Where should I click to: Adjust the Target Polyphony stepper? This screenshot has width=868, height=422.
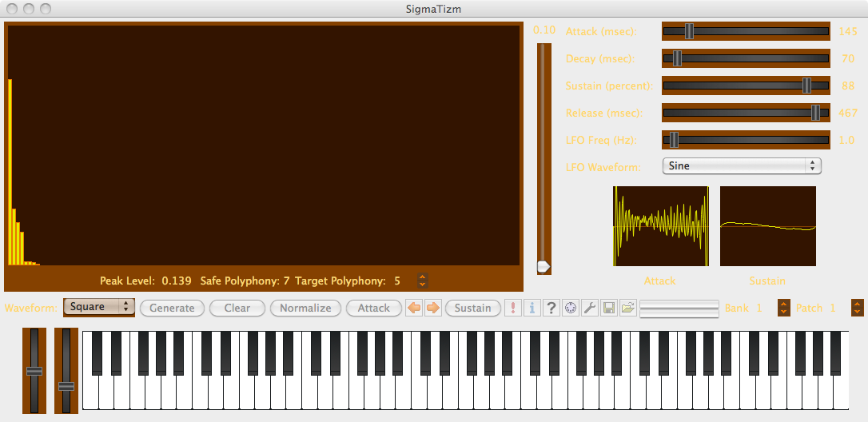423,281
